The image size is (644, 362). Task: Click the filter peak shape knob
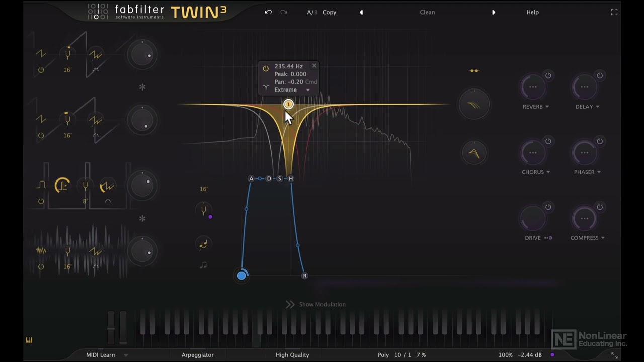click(x=474, y=153)
